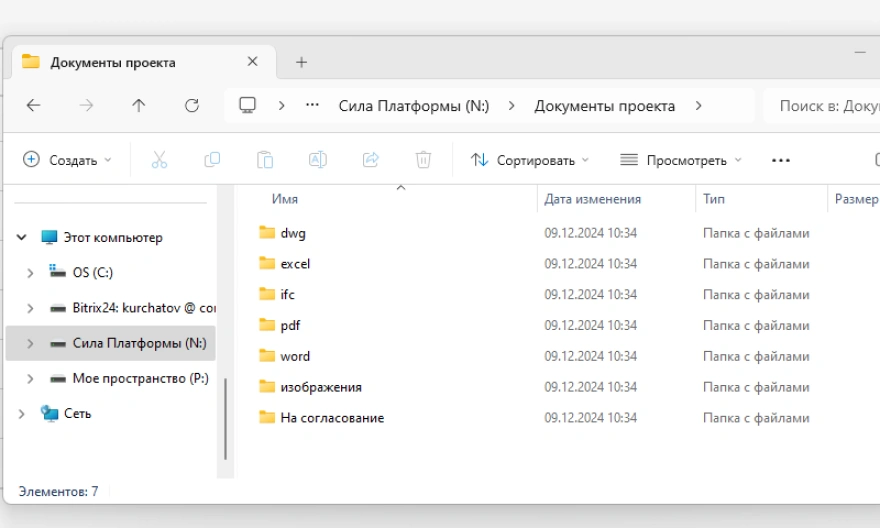Expand the Сила Платформы (N:) node
This screenshot has height=528, width=880.
30,343
